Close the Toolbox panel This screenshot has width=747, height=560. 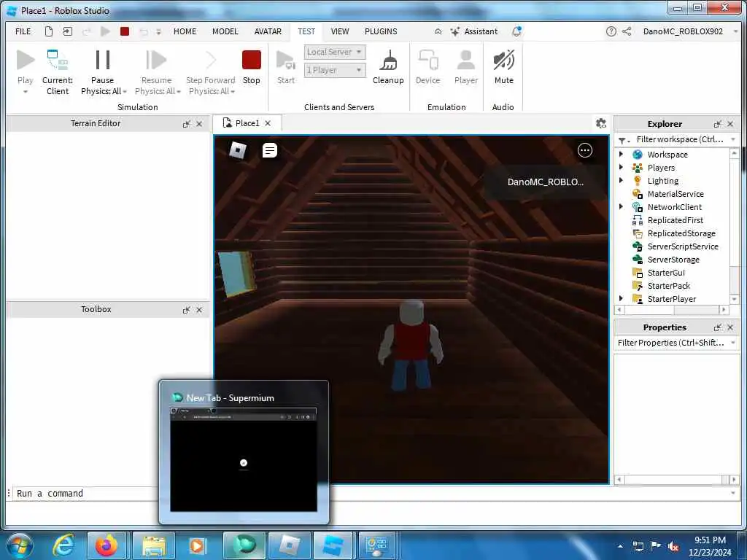[199, 310]
